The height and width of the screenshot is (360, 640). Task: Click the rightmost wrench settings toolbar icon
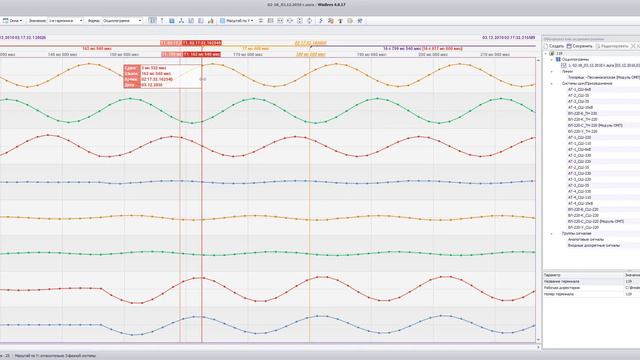[360, 20]
